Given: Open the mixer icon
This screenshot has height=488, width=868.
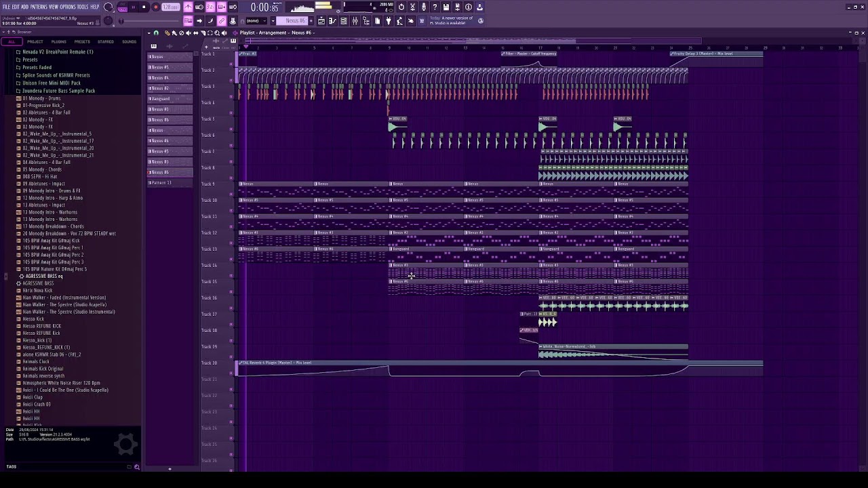Looking at the screenshot, I should pyautogui.click(x=355, y=20).
